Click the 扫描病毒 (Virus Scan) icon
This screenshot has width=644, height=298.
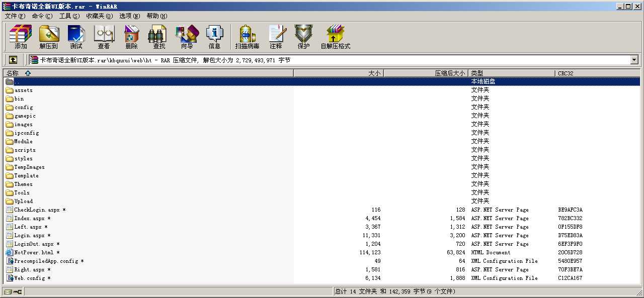[248, 37]
